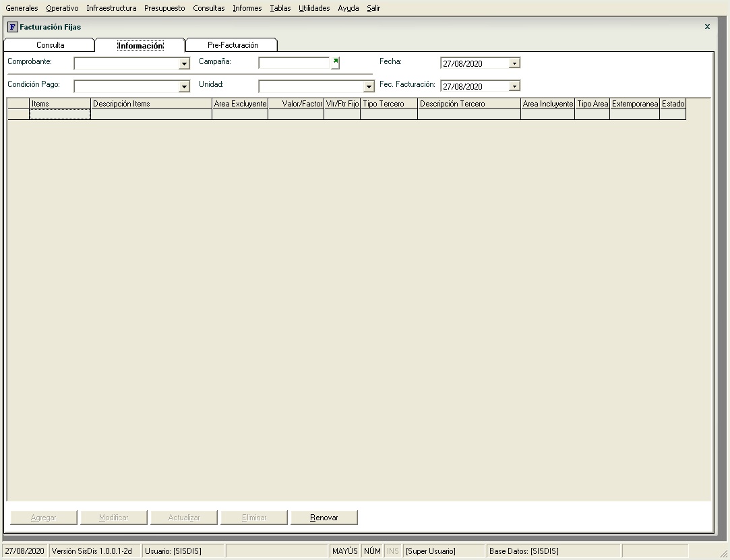
Task: Expand the Fec. Facturación date picker
Action: (514, 86)
